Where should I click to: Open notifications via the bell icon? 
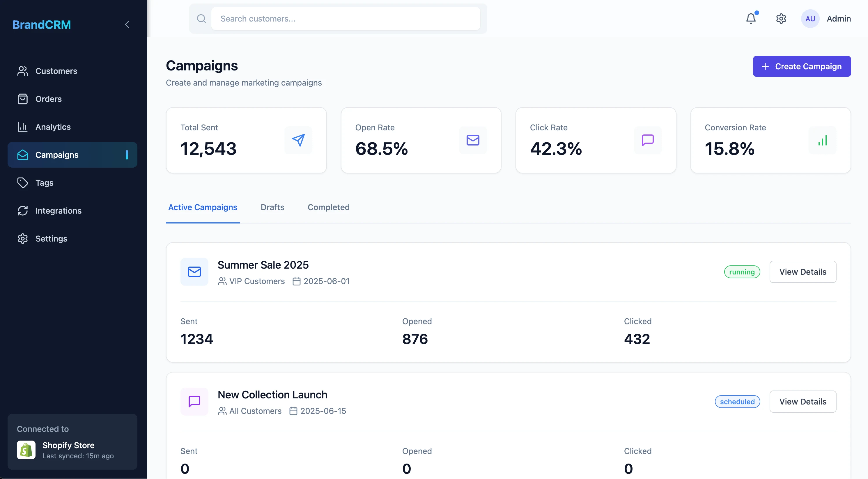(751, 19)
